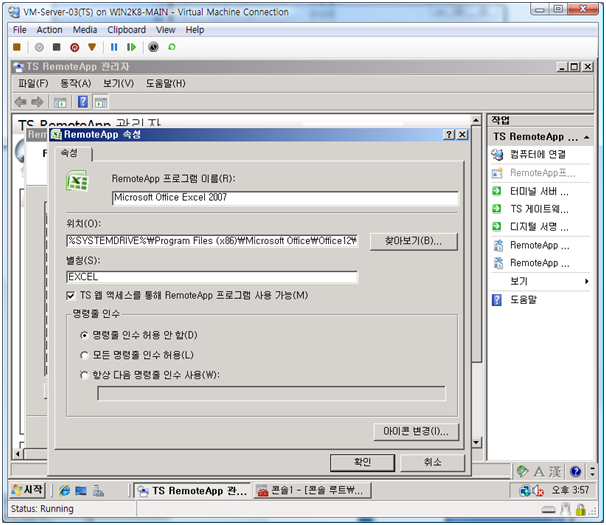Select 모든 명령줄 인수 허용 radio

(84, 355)
